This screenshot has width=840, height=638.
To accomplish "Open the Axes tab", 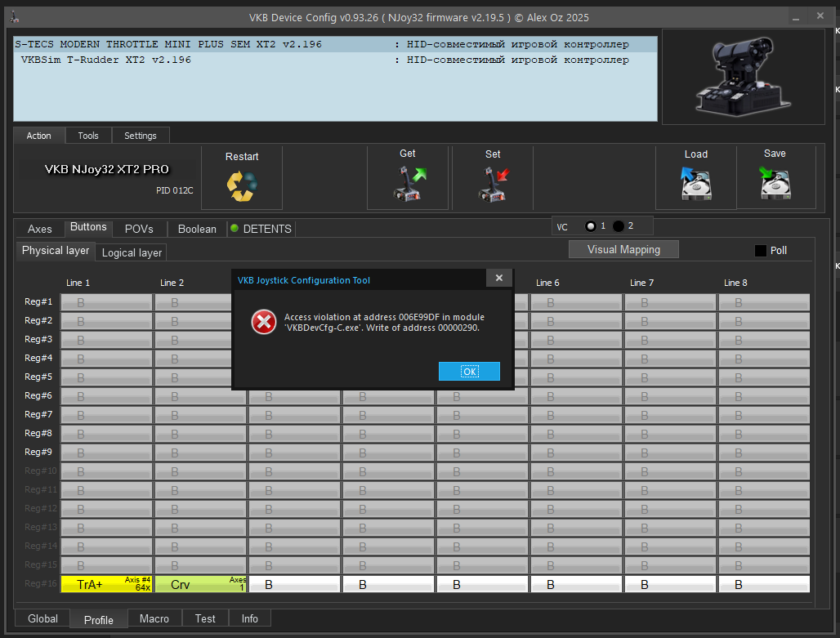I will pos(40,229).
